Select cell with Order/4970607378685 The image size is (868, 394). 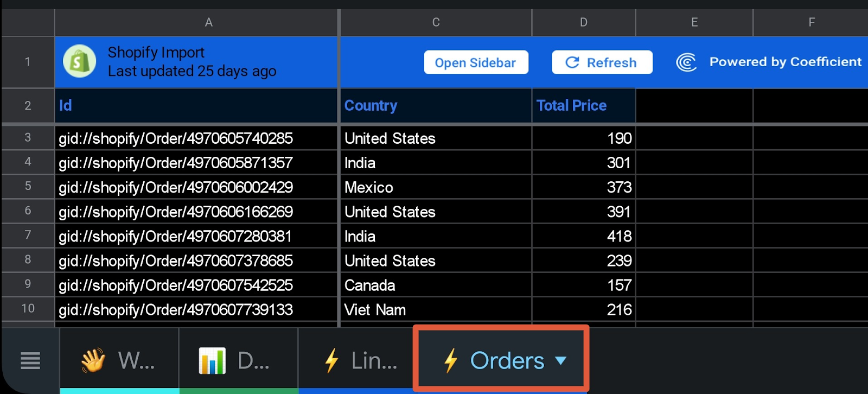[x=196, y=260]
